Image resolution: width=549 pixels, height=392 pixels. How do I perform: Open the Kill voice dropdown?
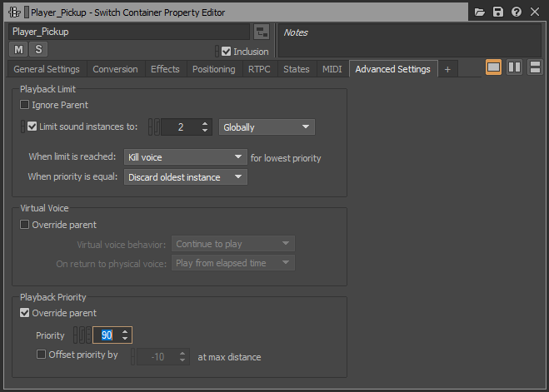tap(183, 157)
